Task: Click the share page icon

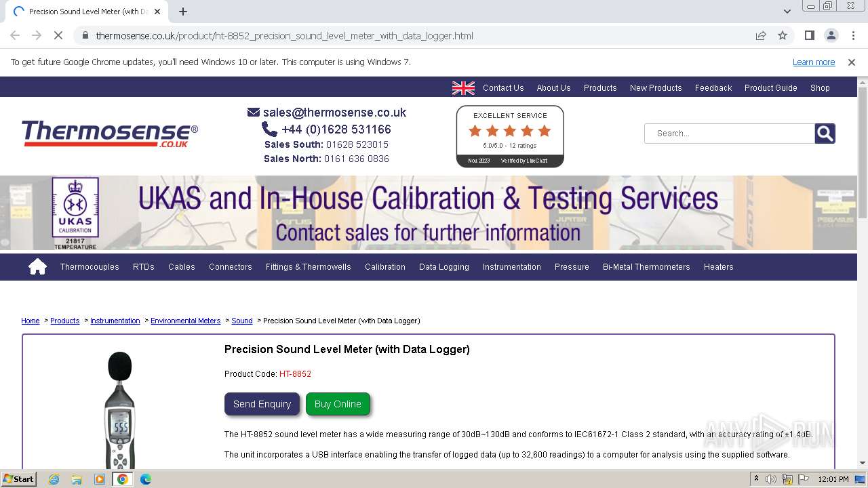Action: pos(761,36)
